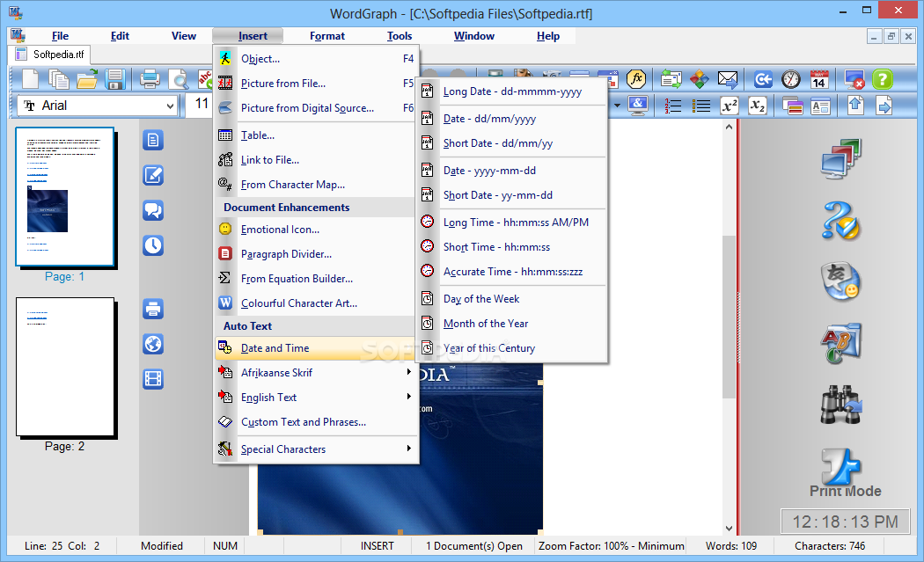
Task: Open the Window menu
Action: [473, 36]
